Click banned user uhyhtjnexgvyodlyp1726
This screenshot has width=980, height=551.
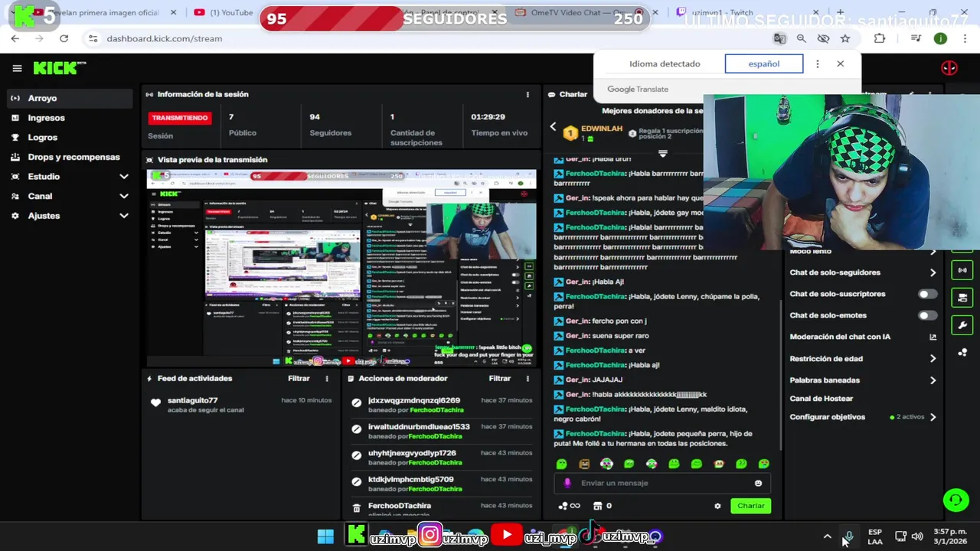pyautogui.click(x=412, y=453)
